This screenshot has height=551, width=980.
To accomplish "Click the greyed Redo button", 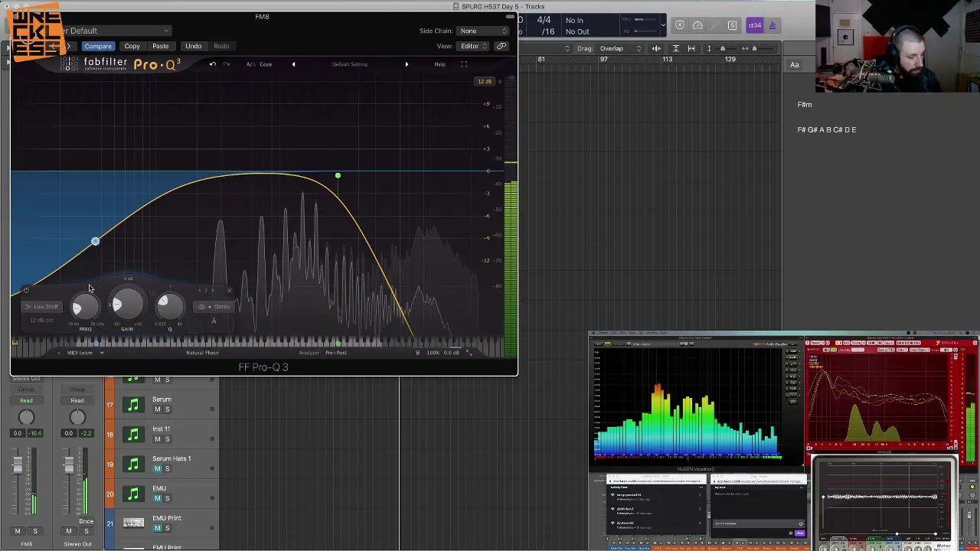I will (221, 46).
